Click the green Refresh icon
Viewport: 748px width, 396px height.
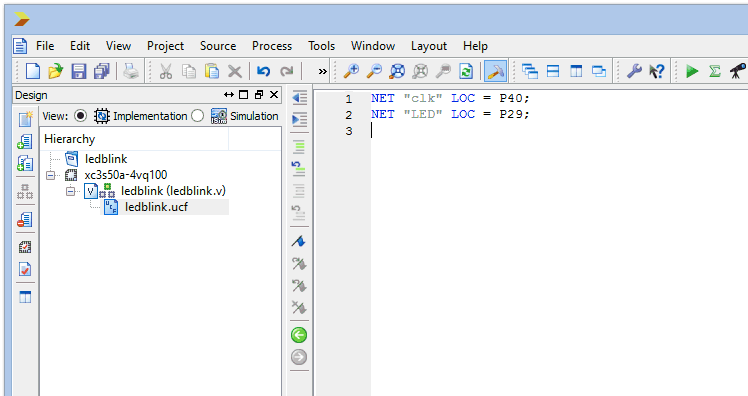point(466,71)
